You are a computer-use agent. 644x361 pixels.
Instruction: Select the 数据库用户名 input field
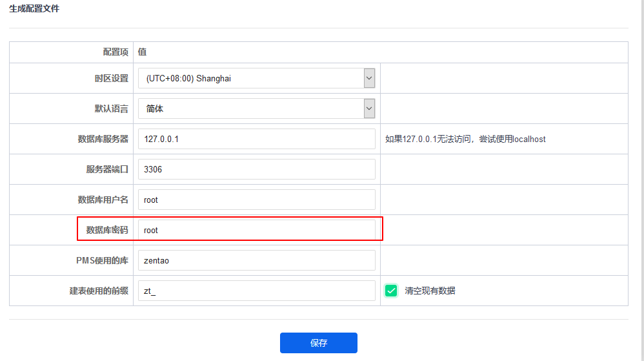(256, 200)
